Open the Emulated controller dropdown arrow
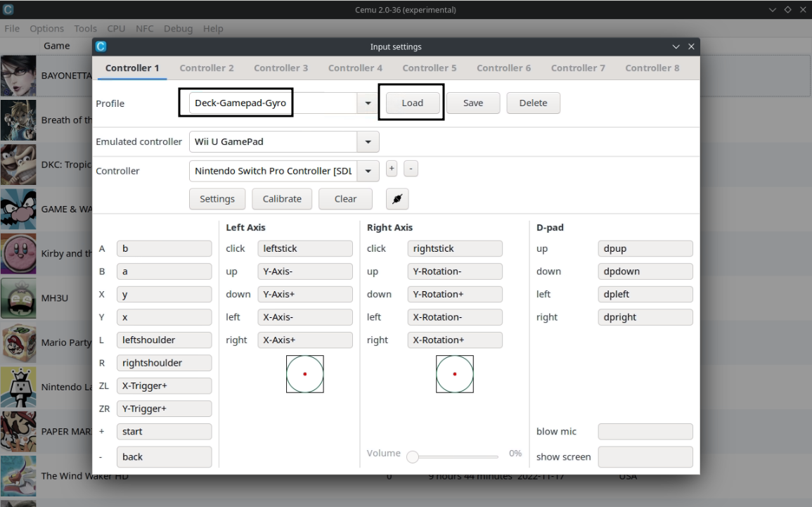Viewport: 812px width, 507px height. 368,142
